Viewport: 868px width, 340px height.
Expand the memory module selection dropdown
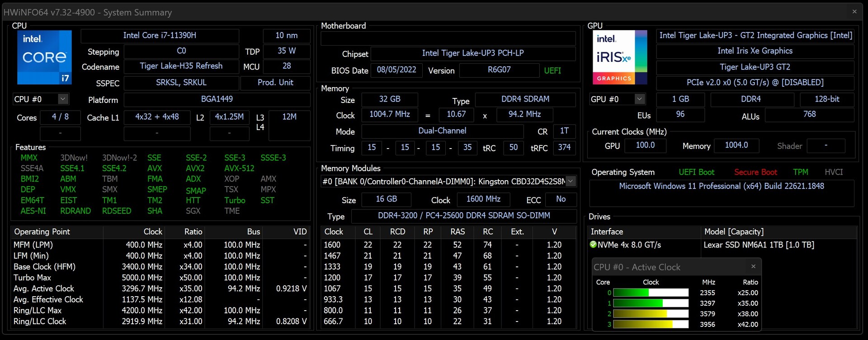click(571, 181)
